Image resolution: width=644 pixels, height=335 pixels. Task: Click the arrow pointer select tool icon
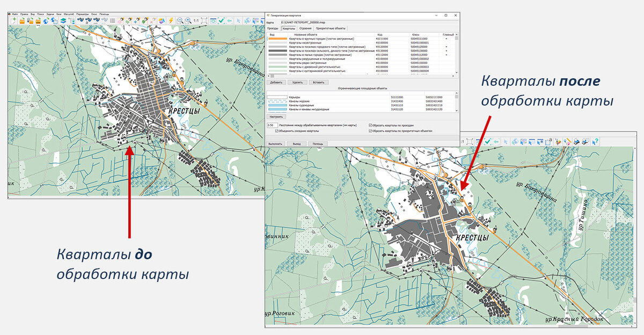tap(239, 20)
